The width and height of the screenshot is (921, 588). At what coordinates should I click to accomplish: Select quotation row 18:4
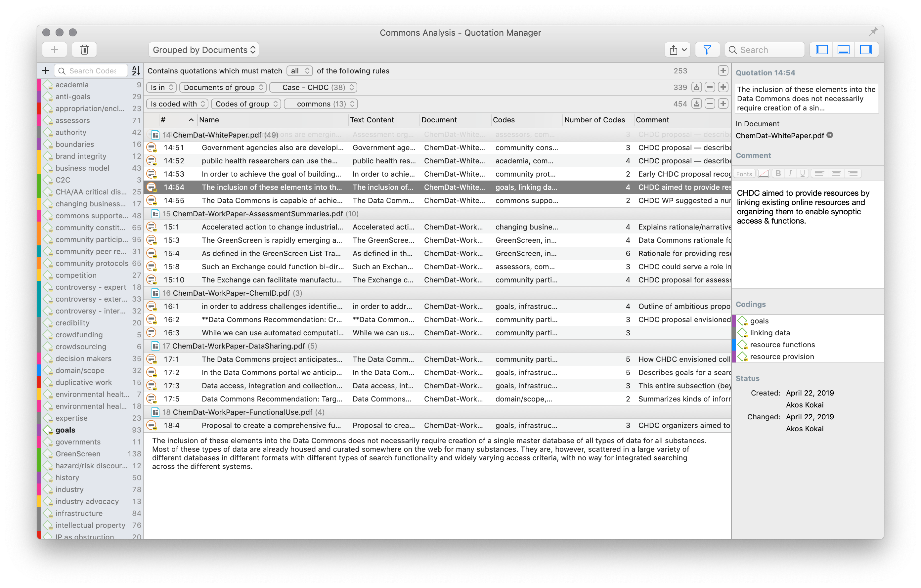pos(438,425)
